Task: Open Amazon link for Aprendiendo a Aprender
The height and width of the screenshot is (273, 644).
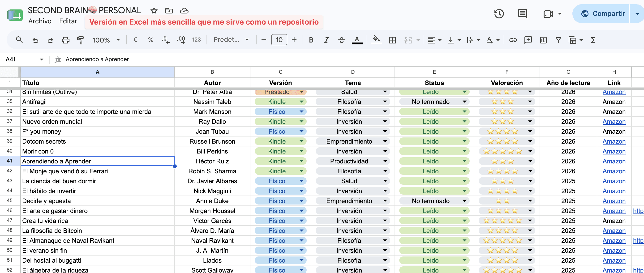Action: coord(614,161)
